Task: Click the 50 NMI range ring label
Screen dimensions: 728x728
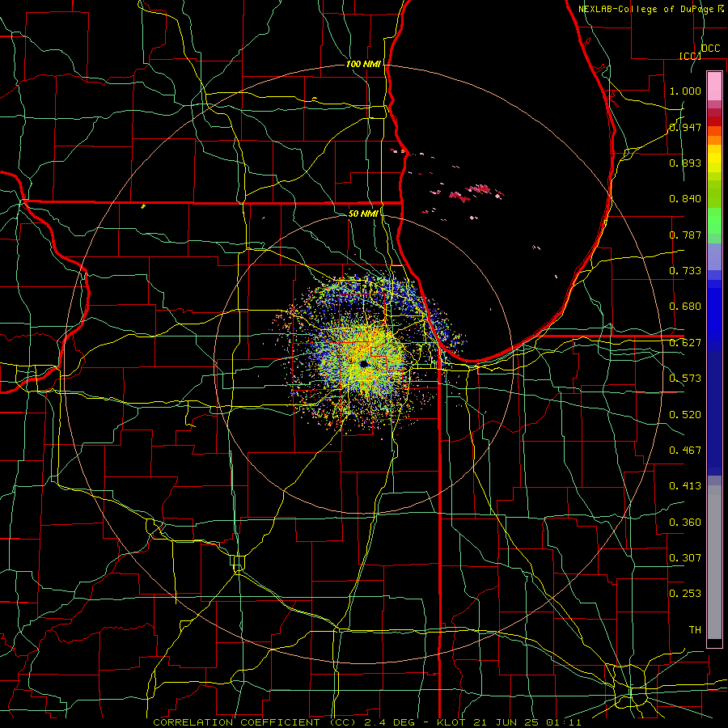Action: pyautogui.click(x=363, y=214)
